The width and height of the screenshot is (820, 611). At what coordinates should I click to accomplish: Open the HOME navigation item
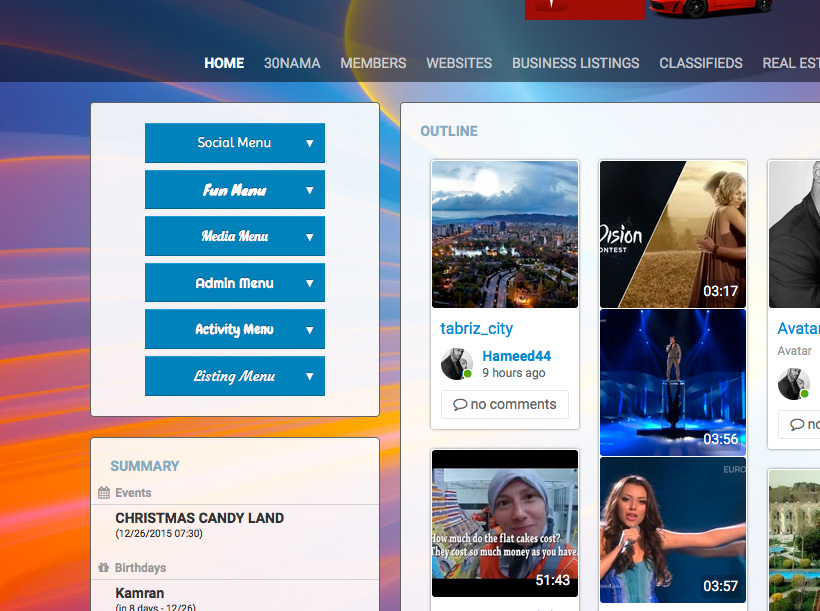click(x=224, y=63)
